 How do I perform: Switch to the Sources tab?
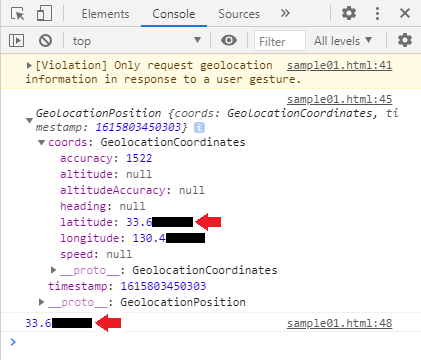click(x=239, y=14)
